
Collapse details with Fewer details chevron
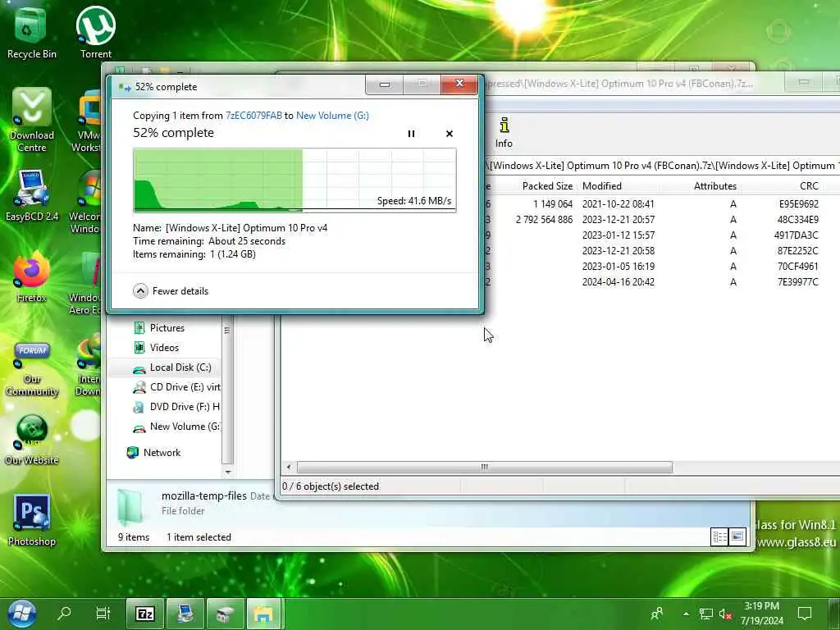tap(140, 291)
